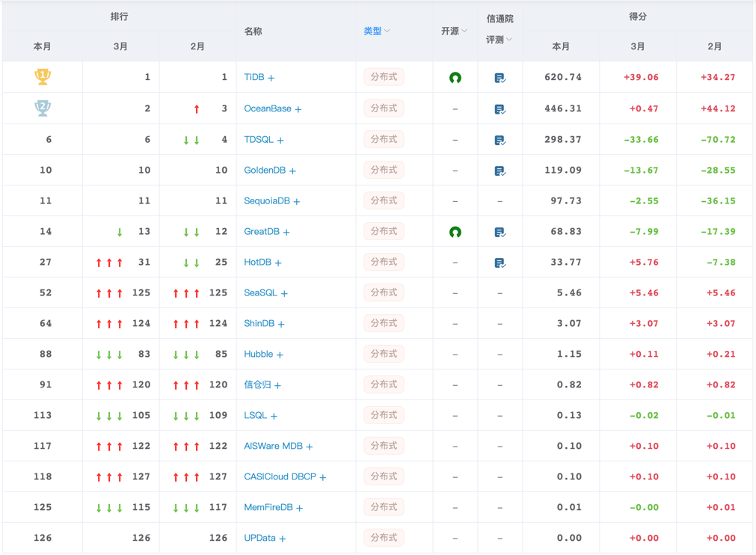Click the gold trophy icon for rank 1

coord(43,76)
